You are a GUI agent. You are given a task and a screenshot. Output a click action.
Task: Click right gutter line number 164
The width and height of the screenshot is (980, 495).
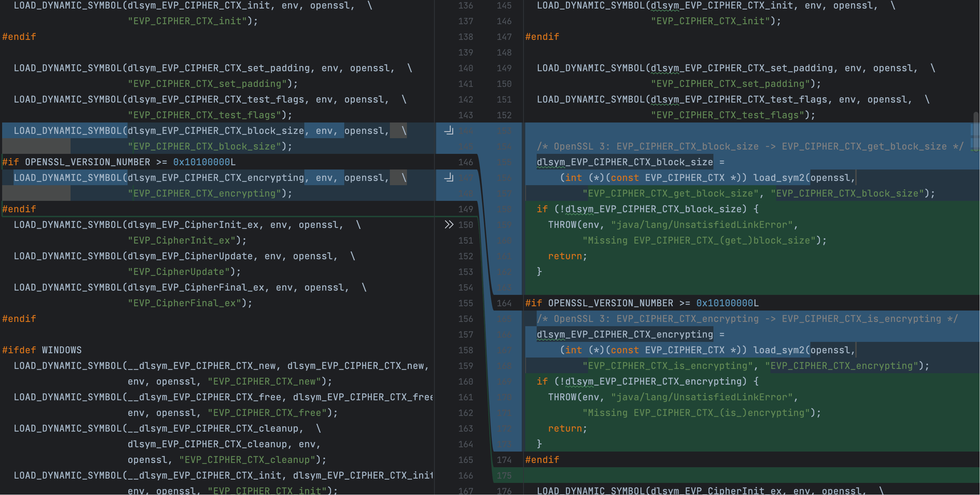(504, 303)
